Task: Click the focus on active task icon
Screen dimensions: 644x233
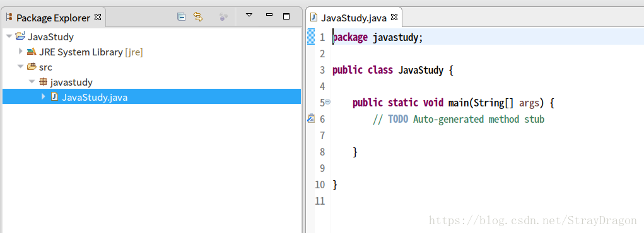Action: click(x=223, y=17)
